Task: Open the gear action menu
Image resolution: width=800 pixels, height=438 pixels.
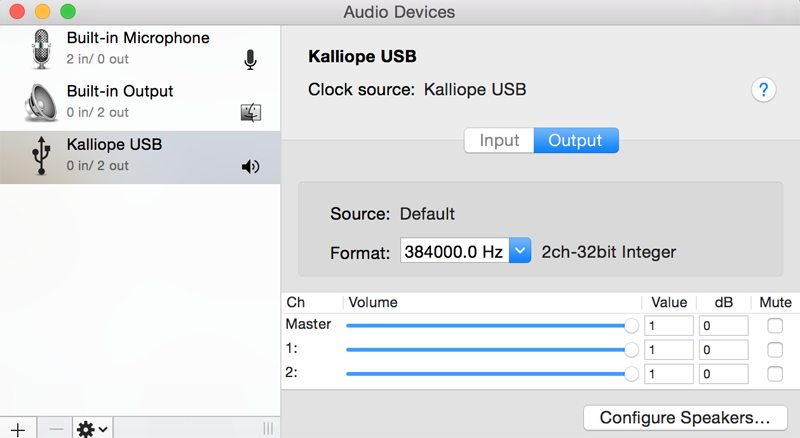Action: 92,429
